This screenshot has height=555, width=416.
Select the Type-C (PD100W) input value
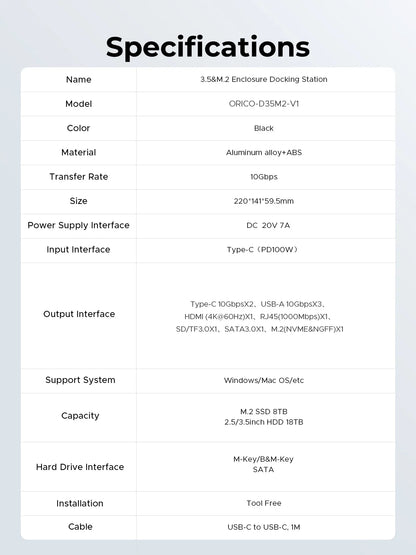point(262,250)
